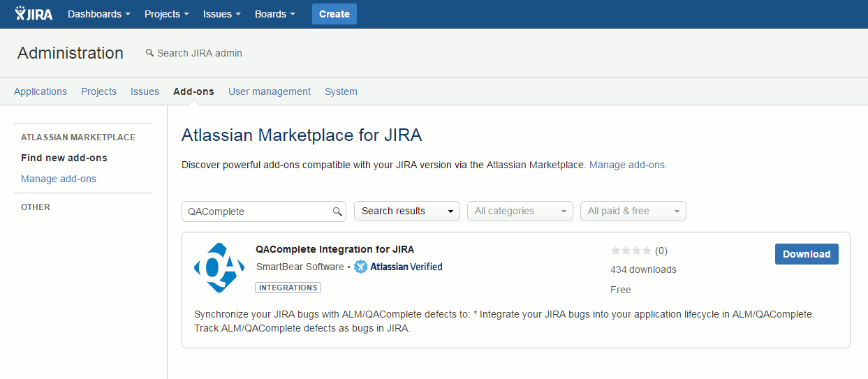Open the Dashboards menu
This screenshot has height=379, width=868.
(98, 14)
